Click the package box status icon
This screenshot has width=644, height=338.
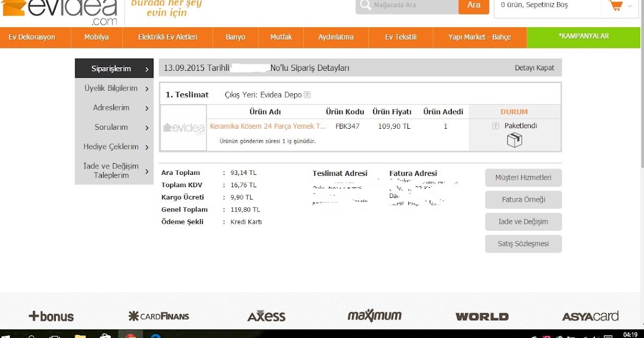tap(514, 140)
